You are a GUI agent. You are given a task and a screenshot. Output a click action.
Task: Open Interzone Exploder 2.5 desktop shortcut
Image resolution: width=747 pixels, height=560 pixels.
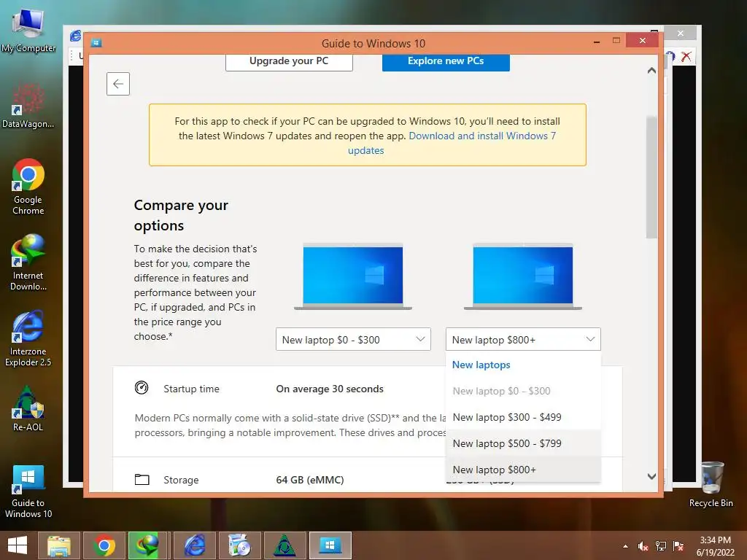[x=28, y=338]
